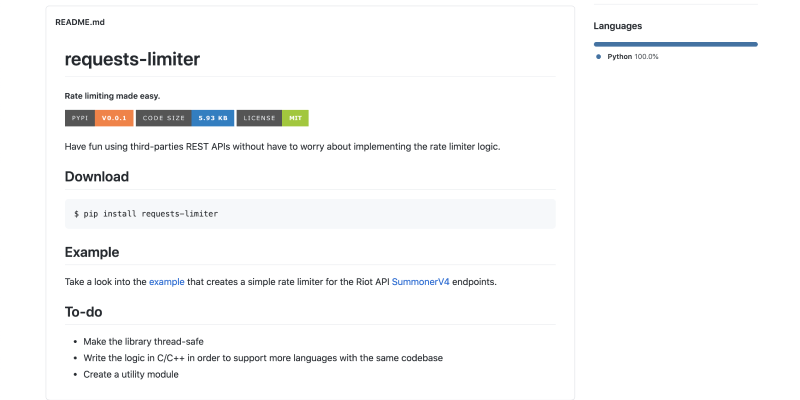Open the MIT license badge

coord(273,118)
